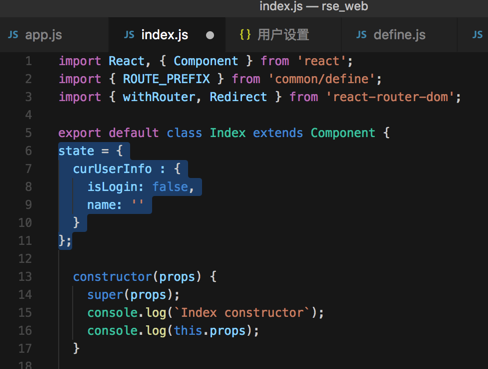The width and height of the screenshot is (488, 369).
Task: Click the fold area beside line 7
Action: click(x=48, y=169)
